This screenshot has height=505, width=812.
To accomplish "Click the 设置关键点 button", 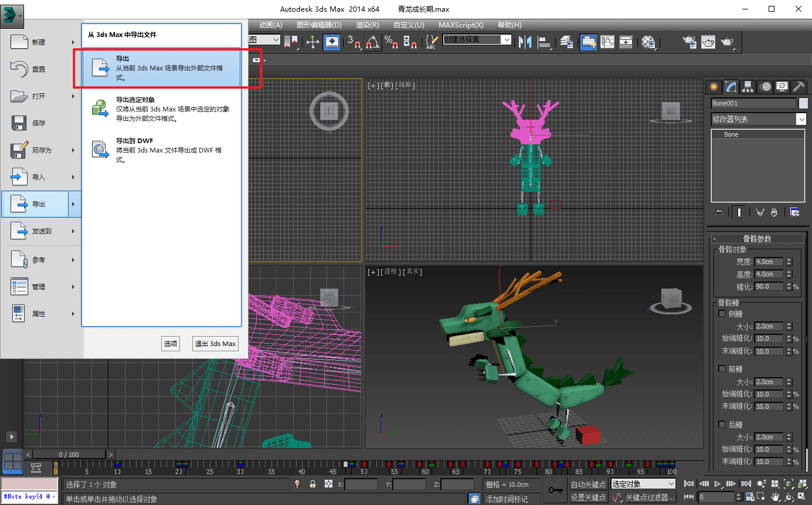I will (x=589, y=497).
